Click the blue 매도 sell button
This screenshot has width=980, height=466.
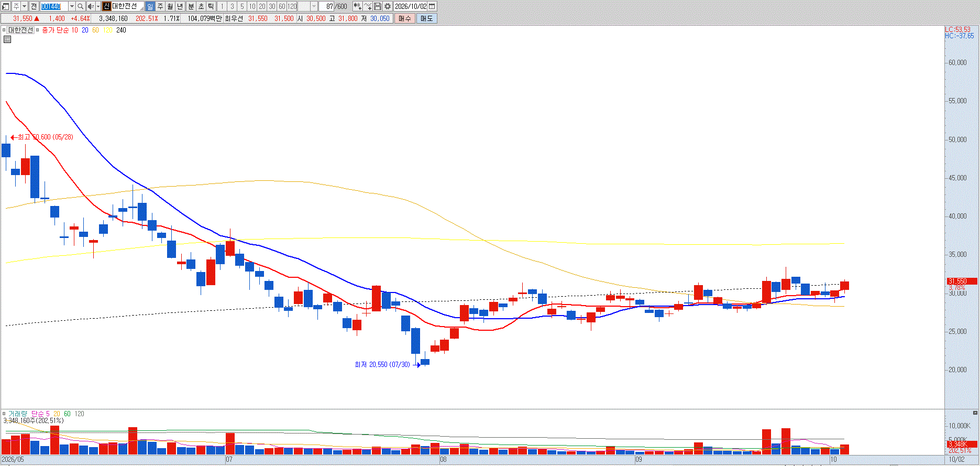point(427,18)
